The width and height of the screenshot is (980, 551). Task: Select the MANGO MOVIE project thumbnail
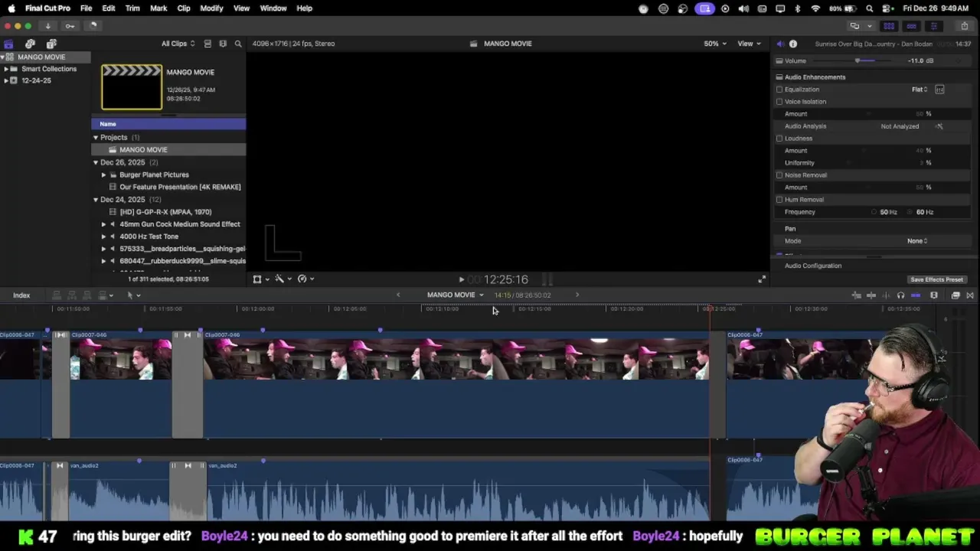132,87
